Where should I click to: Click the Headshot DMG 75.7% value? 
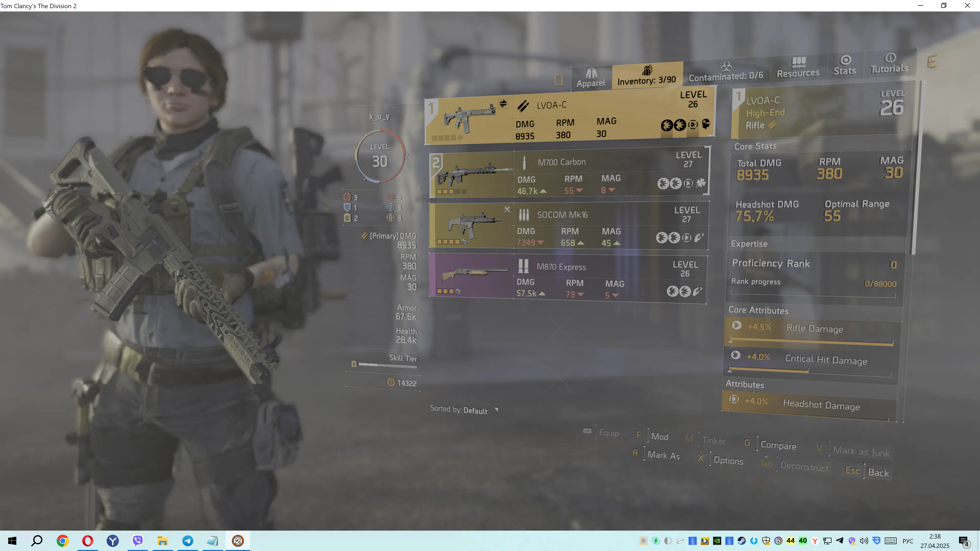(754, 216)
